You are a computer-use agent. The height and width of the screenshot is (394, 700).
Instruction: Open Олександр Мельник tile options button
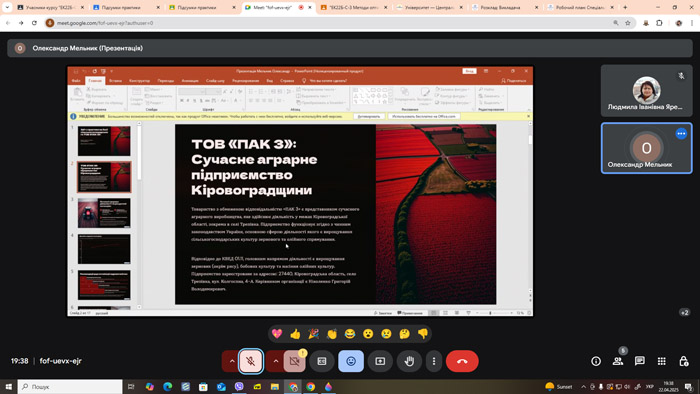click(681, 133)
